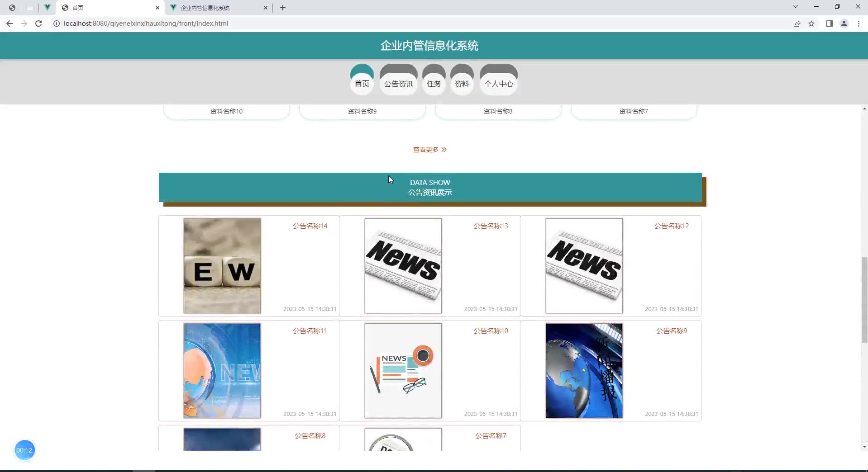Switch to the 企业内管信息化系统 browser tab
868x472 pixels.
(219, 8)
